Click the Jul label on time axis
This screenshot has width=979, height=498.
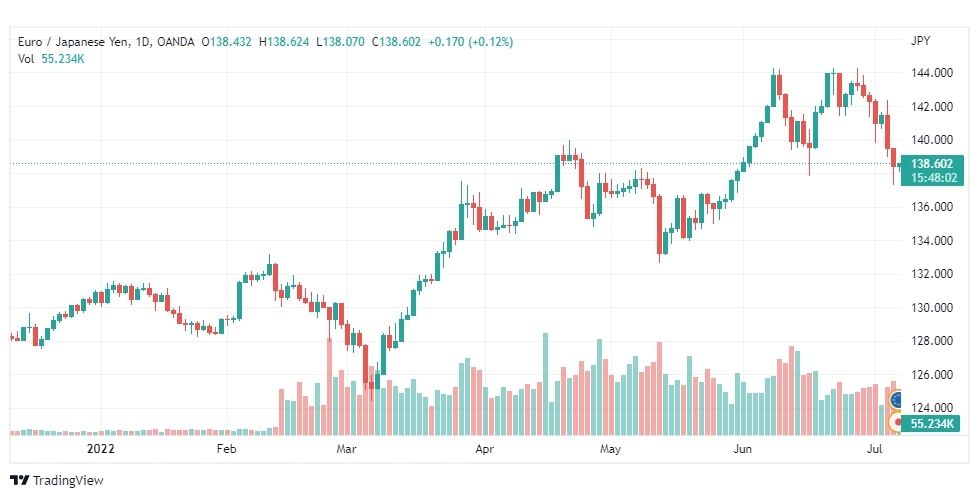click(875, 449)
